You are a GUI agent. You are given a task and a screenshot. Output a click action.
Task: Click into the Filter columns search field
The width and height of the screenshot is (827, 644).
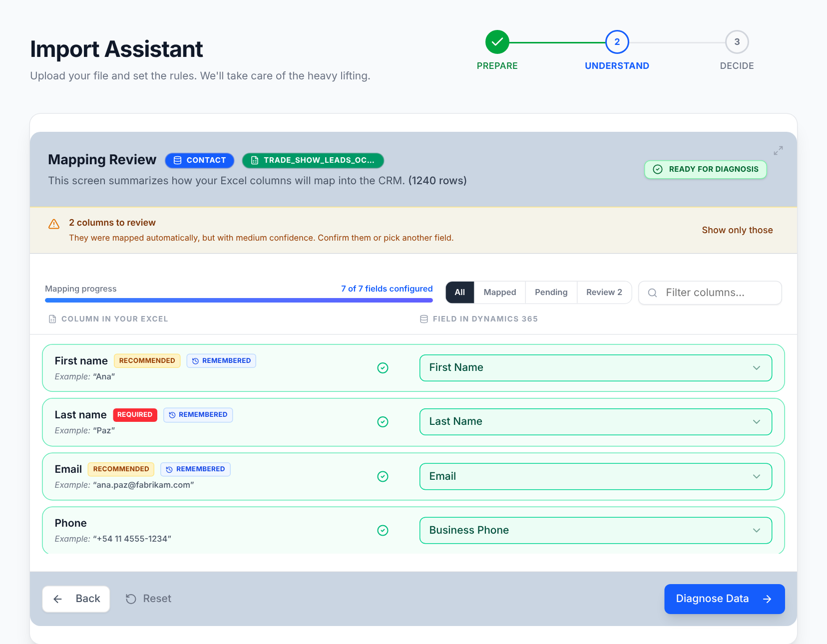coord(710,293)
